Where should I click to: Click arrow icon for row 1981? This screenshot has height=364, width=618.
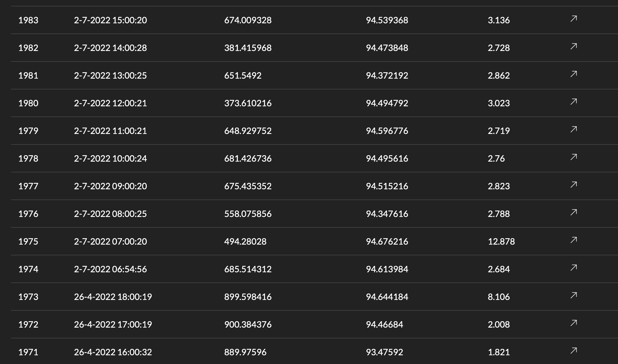click(573, 75)
